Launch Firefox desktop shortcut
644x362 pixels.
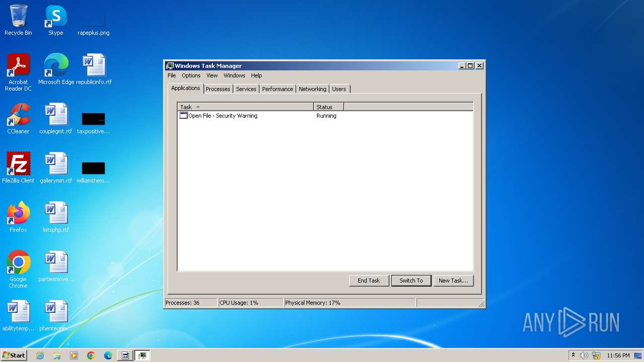pos(18,217)
